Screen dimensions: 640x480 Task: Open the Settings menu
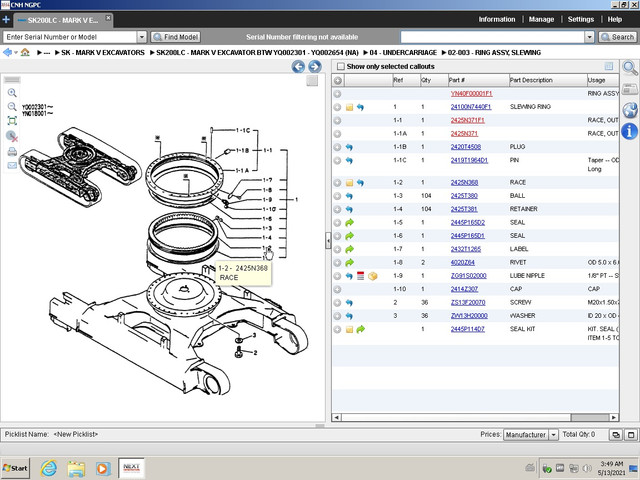coord(580,19)
